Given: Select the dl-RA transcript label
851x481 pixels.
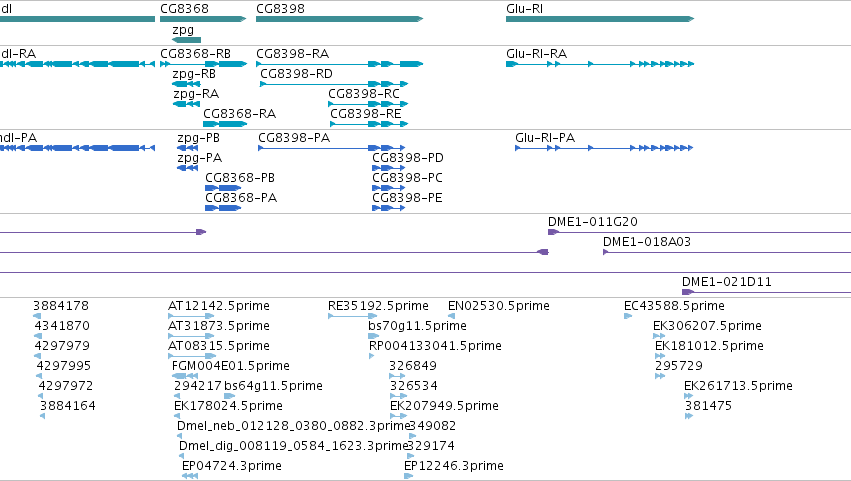Looking at the screenshot, I should 18,54.
